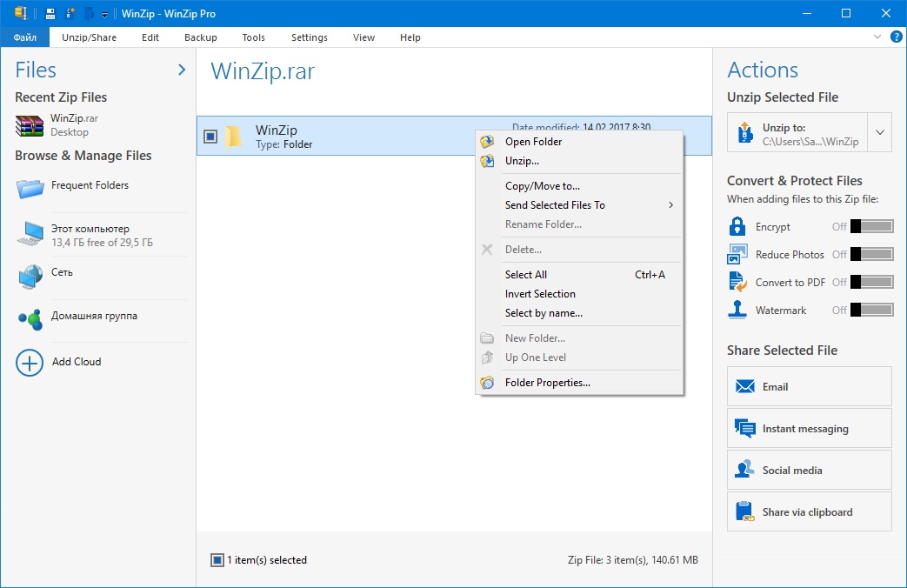Turn on Convert to PDF switch
This screenshot has width=907, height=588.
click(871, 283)
